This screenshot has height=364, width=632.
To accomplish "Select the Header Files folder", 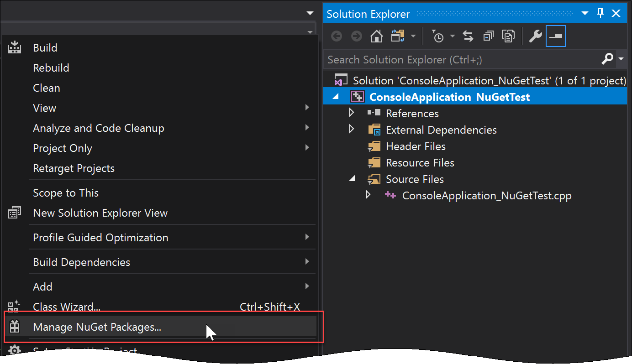I will [x=415, y=146].
